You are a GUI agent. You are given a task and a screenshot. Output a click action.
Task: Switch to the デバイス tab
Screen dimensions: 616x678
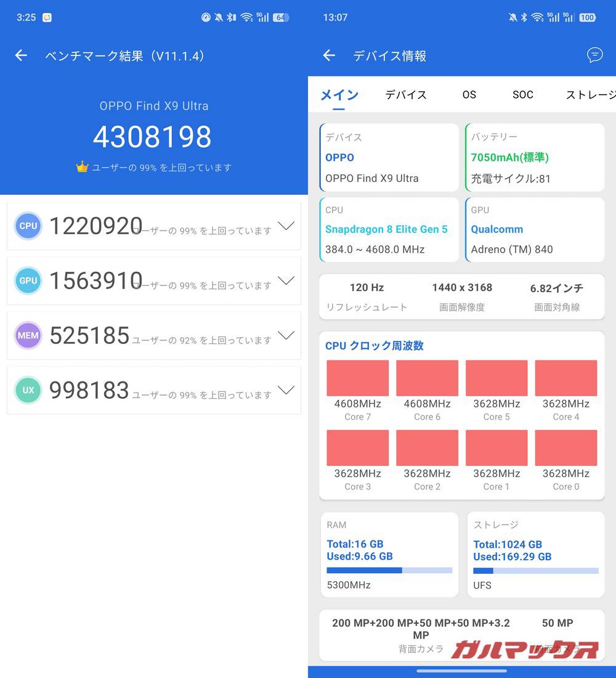406,95
